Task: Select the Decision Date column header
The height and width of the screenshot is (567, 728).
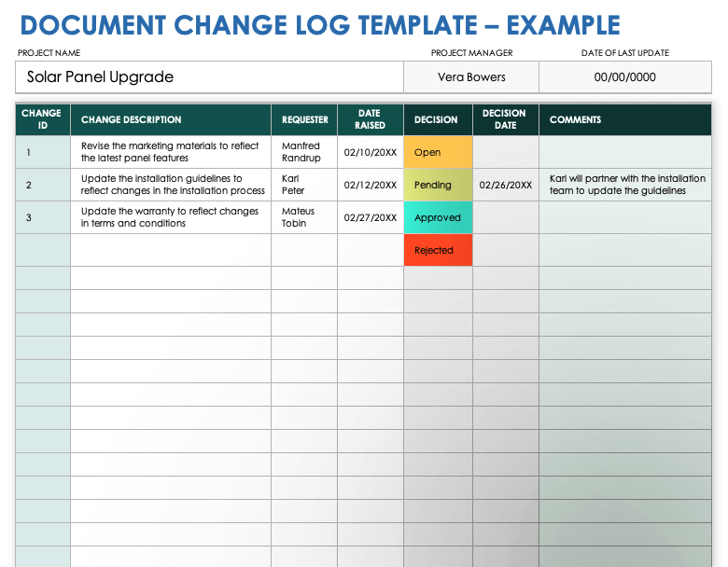Action: pos(505,119)
